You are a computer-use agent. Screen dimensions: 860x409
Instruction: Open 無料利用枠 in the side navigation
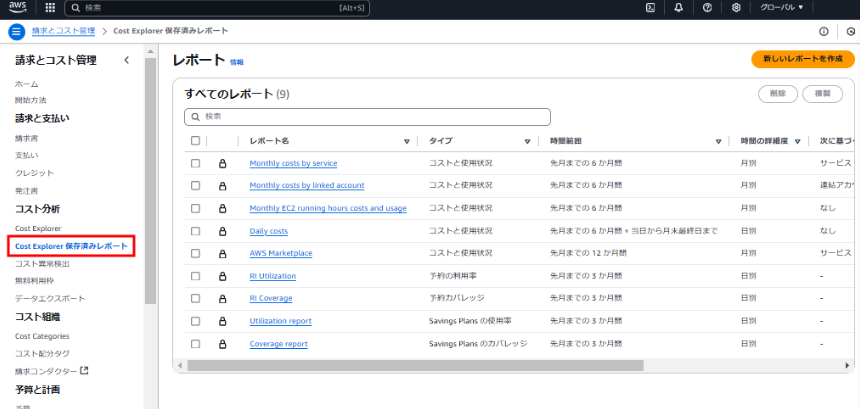[34, 281]
